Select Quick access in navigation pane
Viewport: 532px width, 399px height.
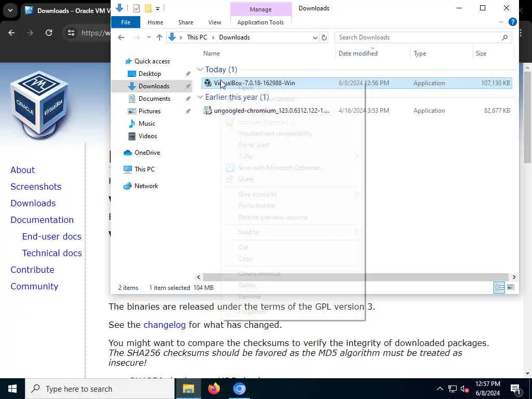point(152,61)
